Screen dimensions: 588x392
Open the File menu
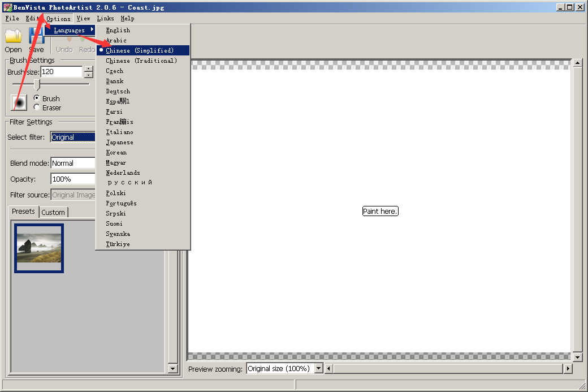(12, 18)
